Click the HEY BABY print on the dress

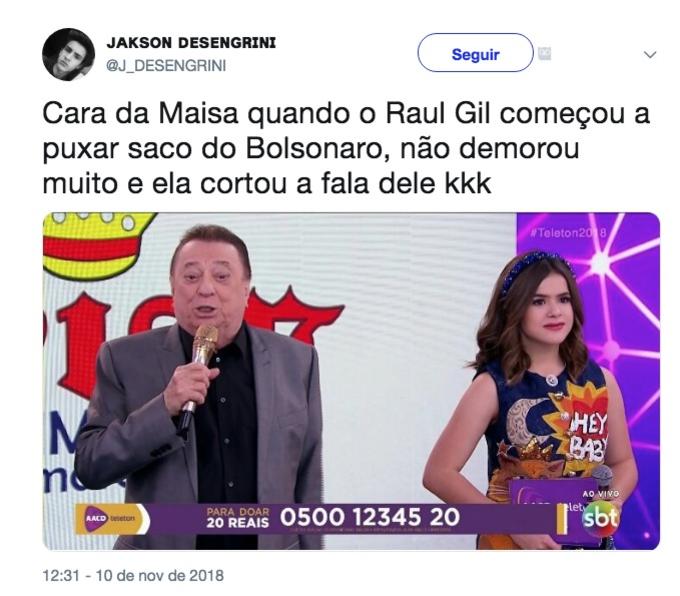[x=588, y=436]
